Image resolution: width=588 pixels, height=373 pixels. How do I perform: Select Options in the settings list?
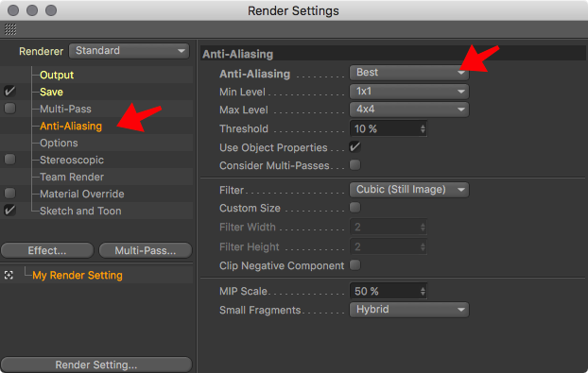59,143
